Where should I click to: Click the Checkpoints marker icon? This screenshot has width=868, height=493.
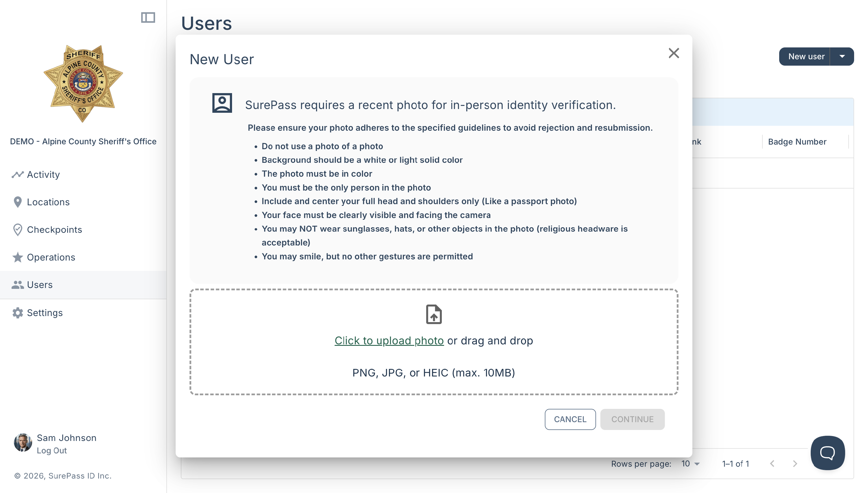18,230
